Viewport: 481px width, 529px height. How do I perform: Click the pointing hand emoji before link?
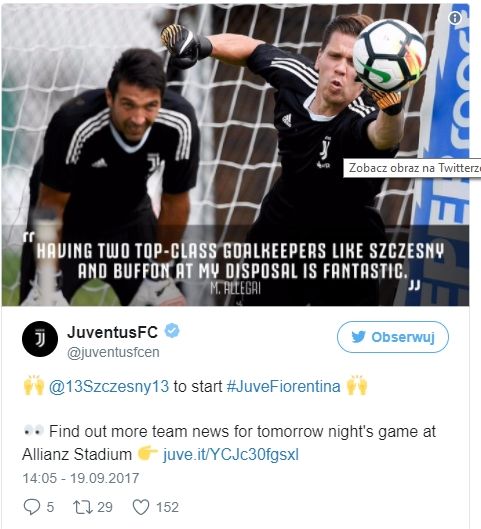pyautogui.click(x=147, y=453)
